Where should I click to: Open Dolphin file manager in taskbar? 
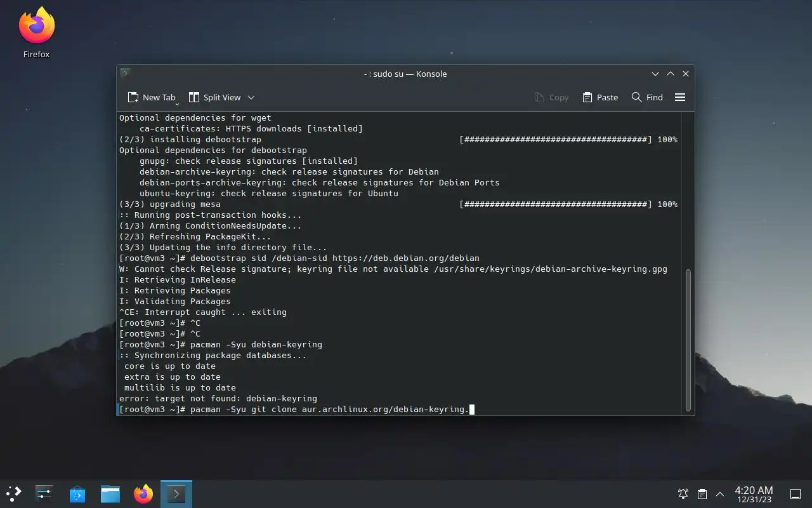click(x=110, y=493)
